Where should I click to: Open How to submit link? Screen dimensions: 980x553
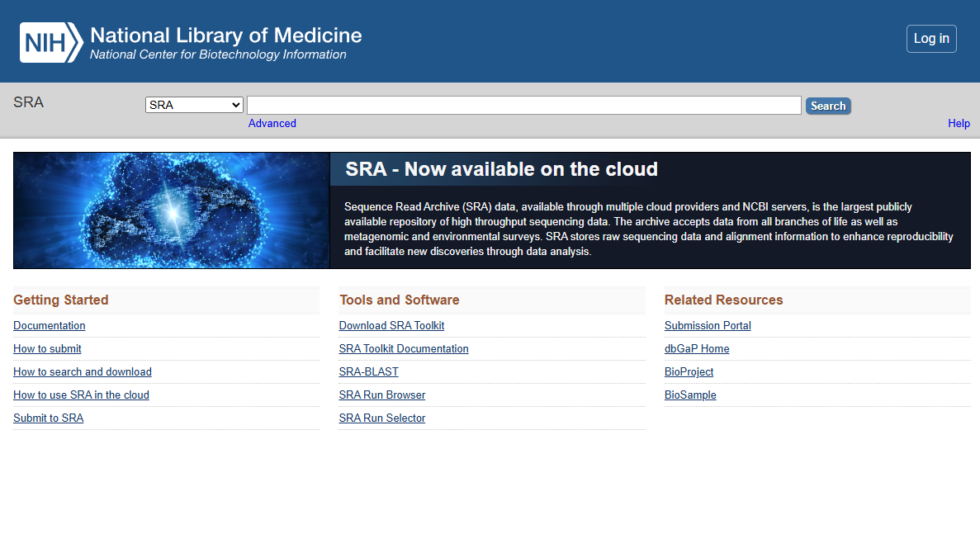coord(48,348)
